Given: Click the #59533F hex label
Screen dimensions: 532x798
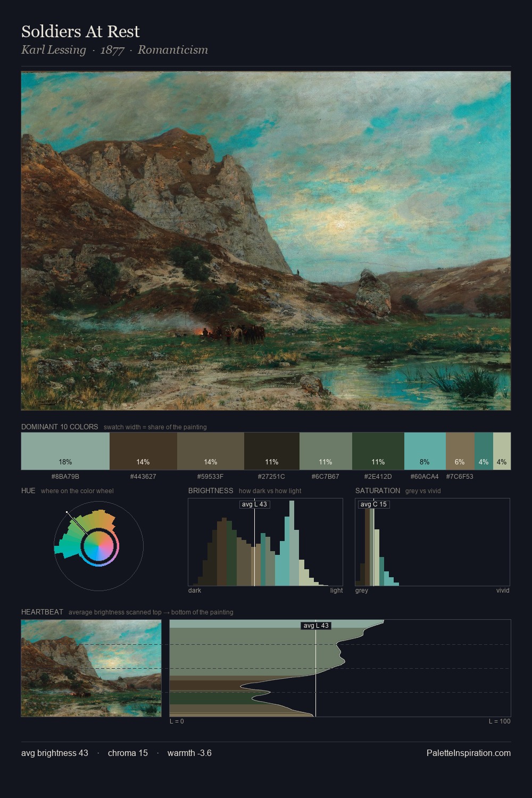Looking at the screenshot, I should tap(211, 477).
